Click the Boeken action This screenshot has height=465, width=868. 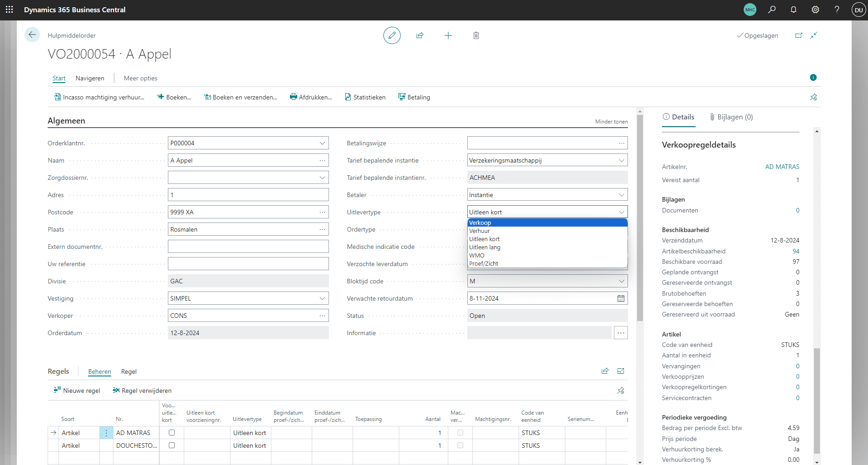point(174,97)
